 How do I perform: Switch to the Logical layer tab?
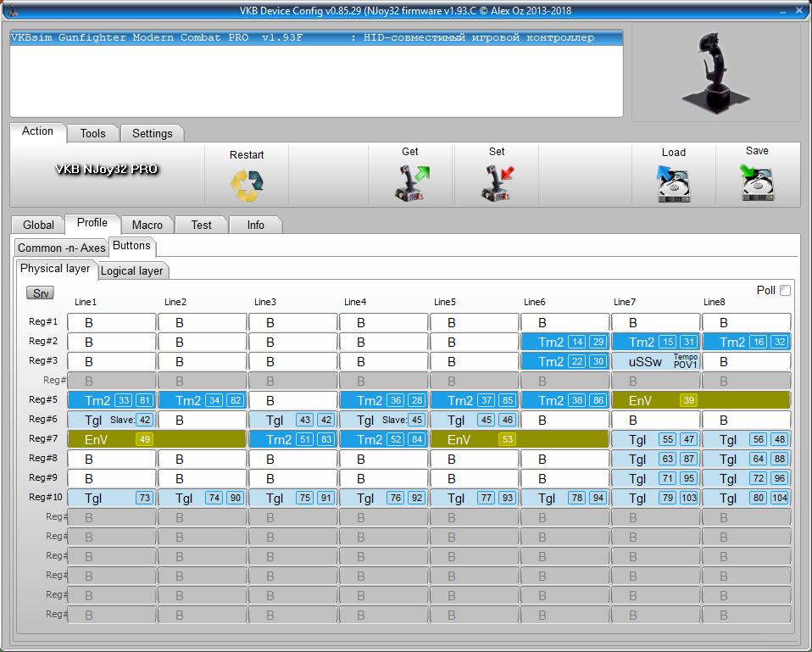132,270
